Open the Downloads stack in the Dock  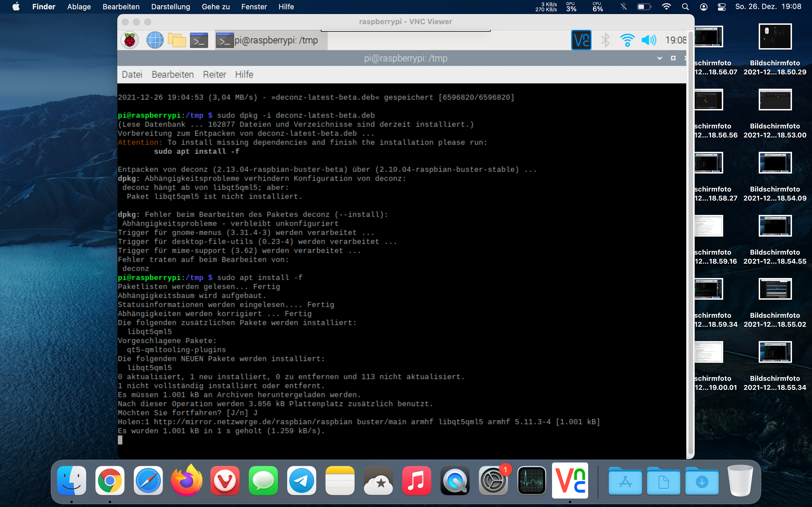(701, 482)
